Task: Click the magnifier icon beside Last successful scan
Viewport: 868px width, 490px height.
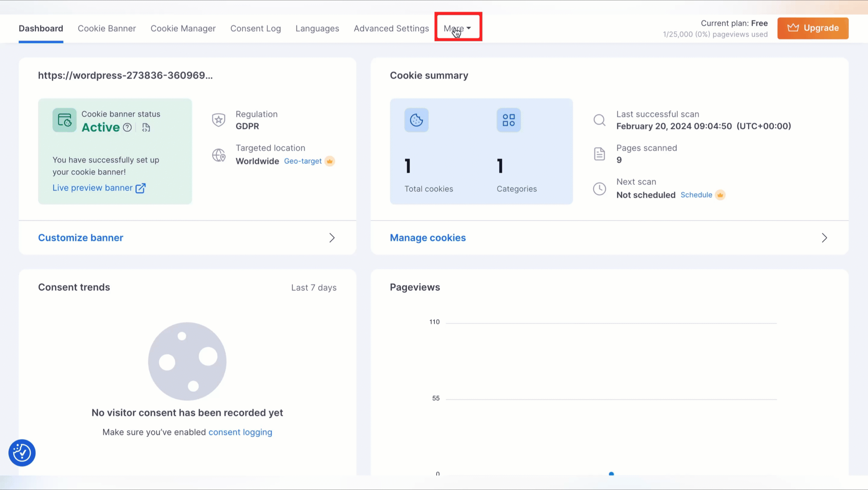Action: [599, 120]
